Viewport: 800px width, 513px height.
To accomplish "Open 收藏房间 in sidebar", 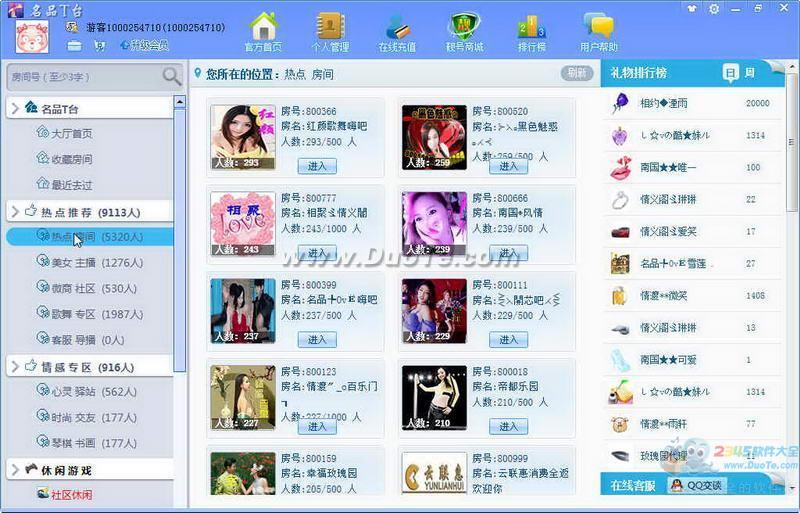I will (71, 159).
